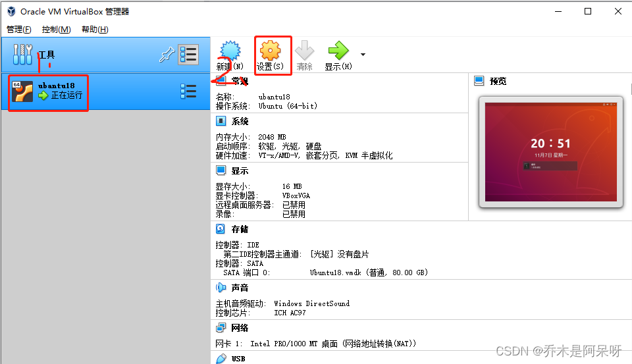Maximize the VirtualBox window

(x=588, y=11)
